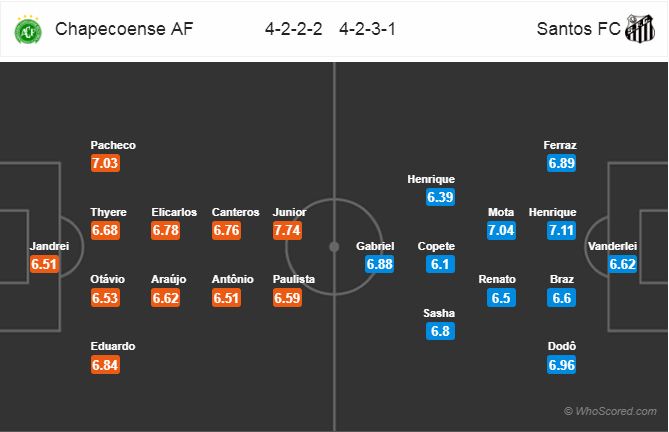This screenshot has width=669, height=432.
Task: Click the Santos FC club crest
Action: pos(640,29)
